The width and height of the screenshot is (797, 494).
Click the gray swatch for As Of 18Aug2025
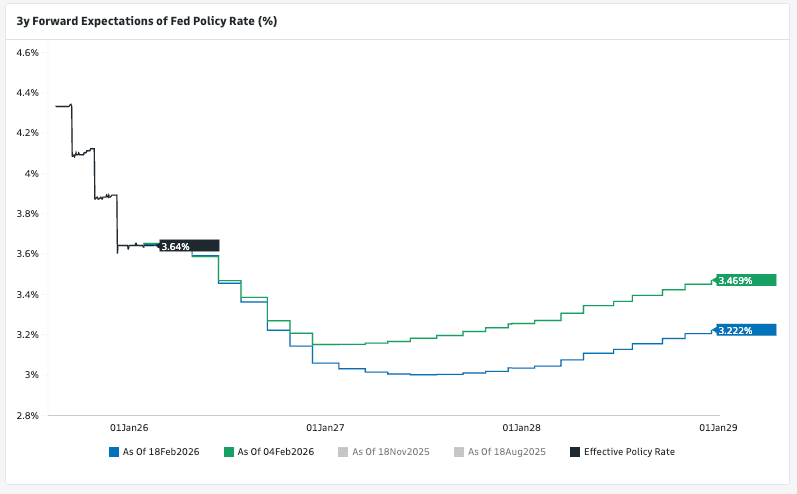459,452
